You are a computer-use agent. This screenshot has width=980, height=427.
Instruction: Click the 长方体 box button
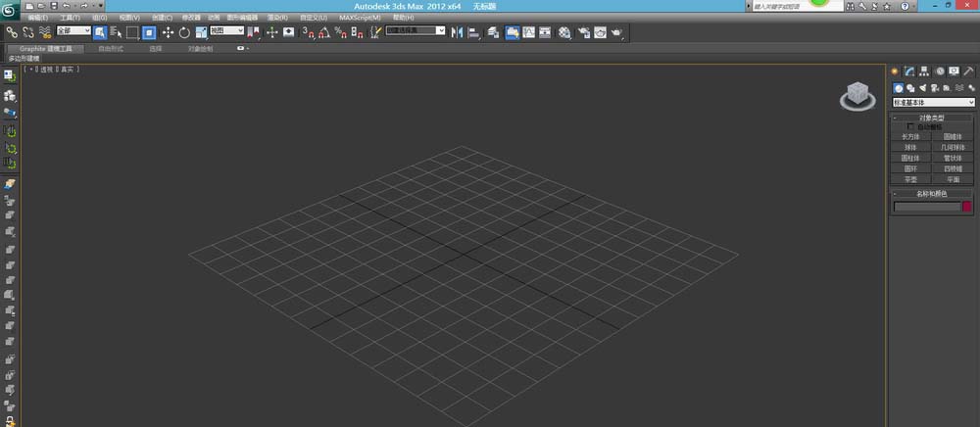[911, 136]
